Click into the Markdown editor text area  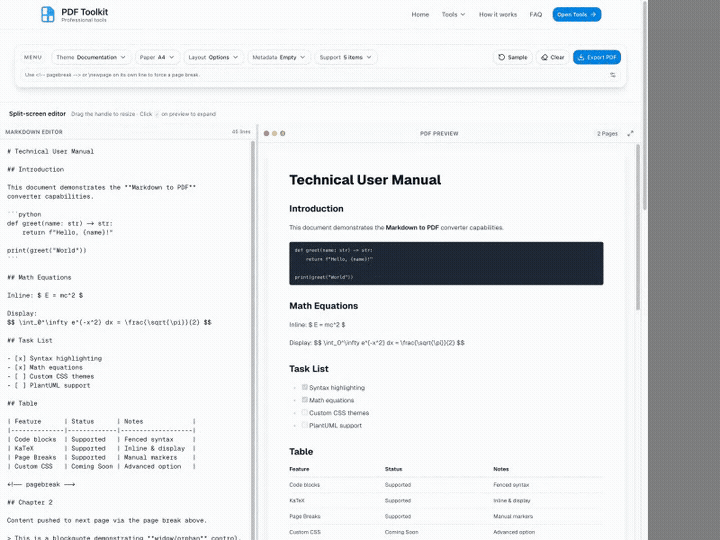coord(125,340)
